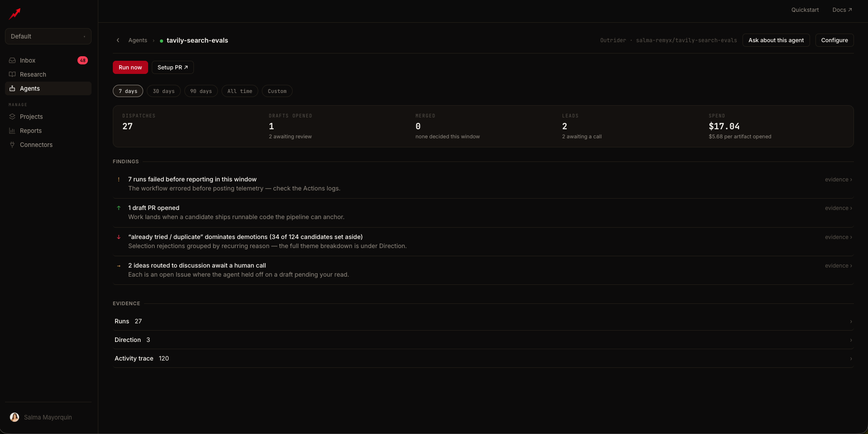
Task: Click the already tried / duplicate finding title
Action: pos(245,237)
